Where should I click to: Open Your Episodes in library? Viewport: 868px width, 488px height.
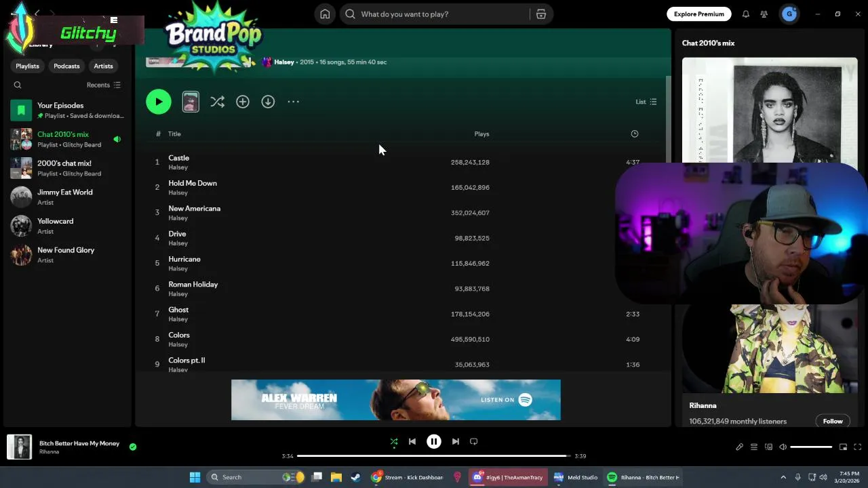click(66, 110)
